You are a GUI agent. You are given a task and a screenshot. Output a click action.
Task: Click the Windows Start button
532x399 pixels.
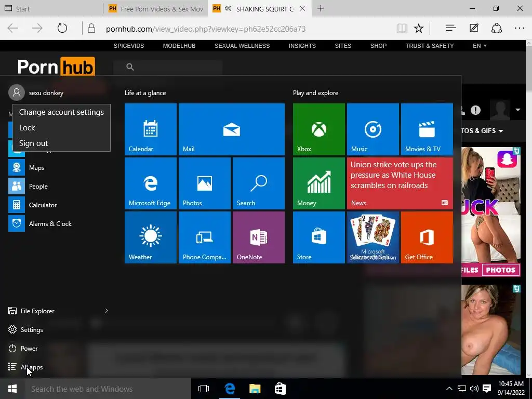coord(12,389)
